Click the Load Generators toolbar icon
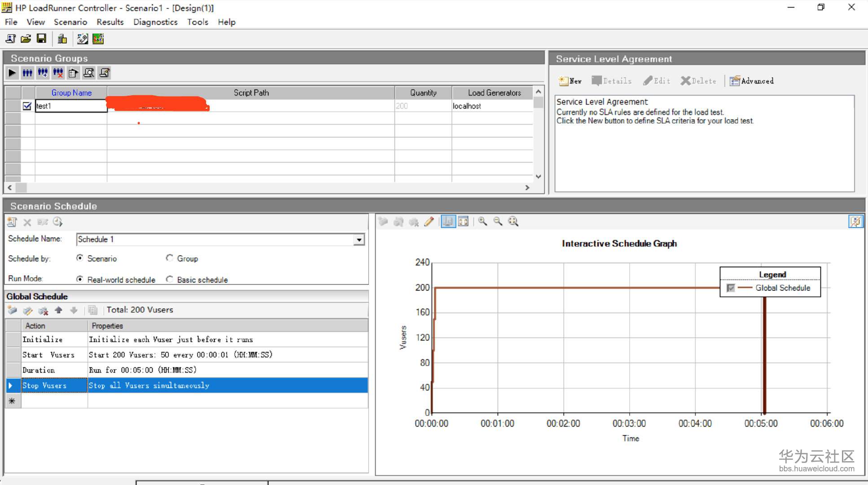 click(x=62, y=39)
